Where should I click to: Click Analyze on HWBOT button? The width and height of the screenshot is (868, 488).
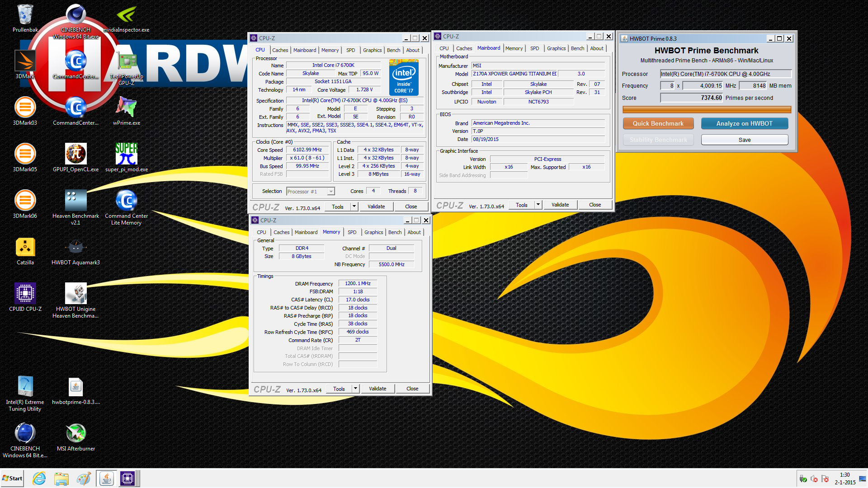click(x=744, y=123)
